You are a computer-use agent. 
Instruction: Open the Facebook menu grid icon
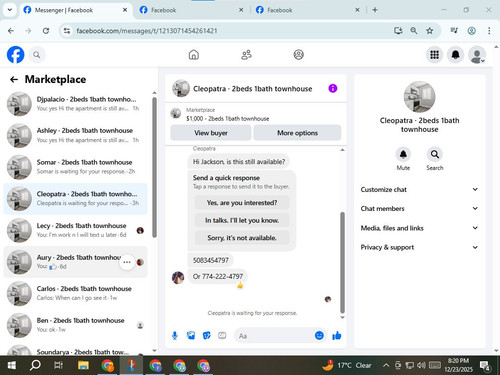434,55
